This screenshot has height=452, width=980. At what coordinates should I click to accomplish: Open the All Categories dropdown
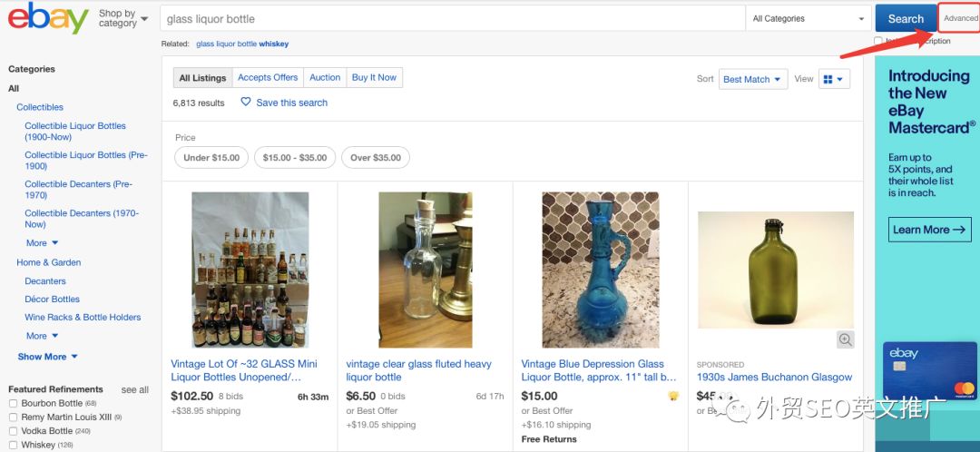point(808,19)
